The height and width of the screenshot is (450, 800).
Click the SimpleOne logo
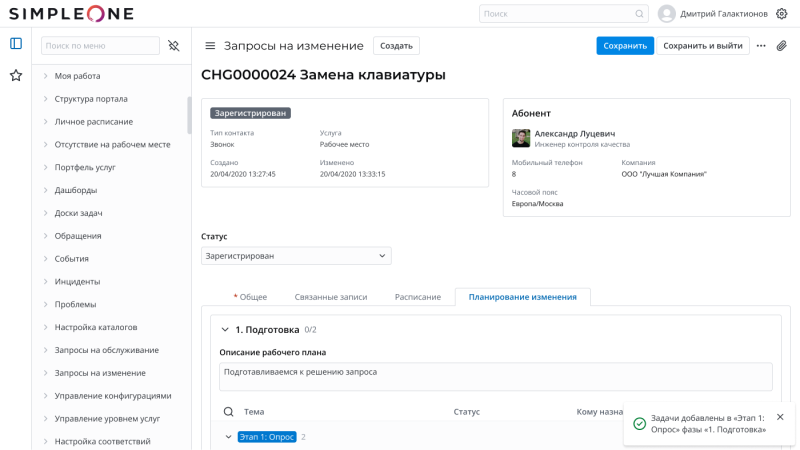tap(71, 14)
